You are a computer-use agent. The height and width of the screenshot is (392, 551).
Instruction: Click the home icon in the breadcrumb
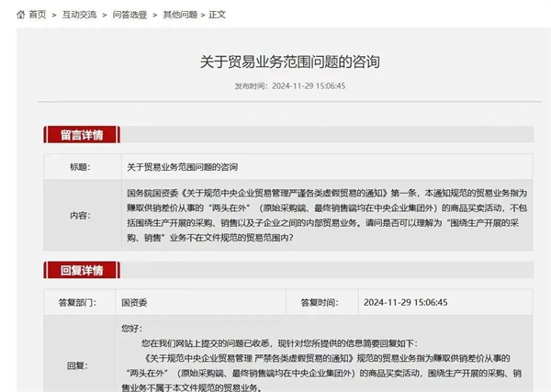point(20,15)
